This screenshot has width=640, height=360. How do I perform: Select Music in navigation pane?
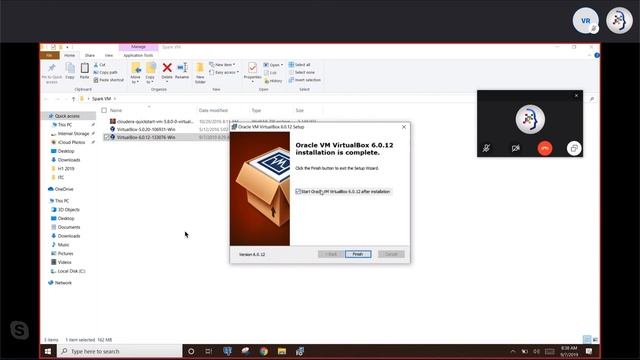tap(63, 244)
